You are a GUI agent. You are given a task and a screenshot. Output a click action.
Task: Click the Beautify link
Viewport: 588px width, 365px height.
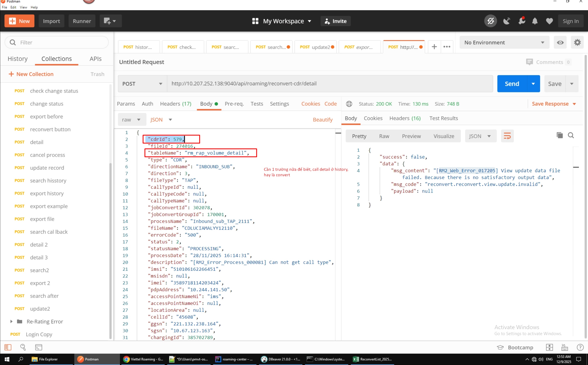point(322,120)
